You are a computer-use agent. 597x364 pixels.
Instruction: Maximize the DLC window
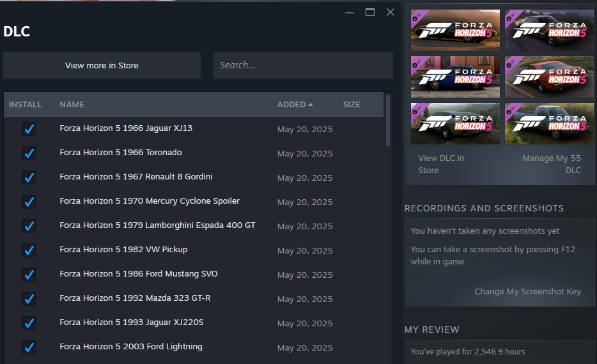pyautogui.click(x=369, y=12)
